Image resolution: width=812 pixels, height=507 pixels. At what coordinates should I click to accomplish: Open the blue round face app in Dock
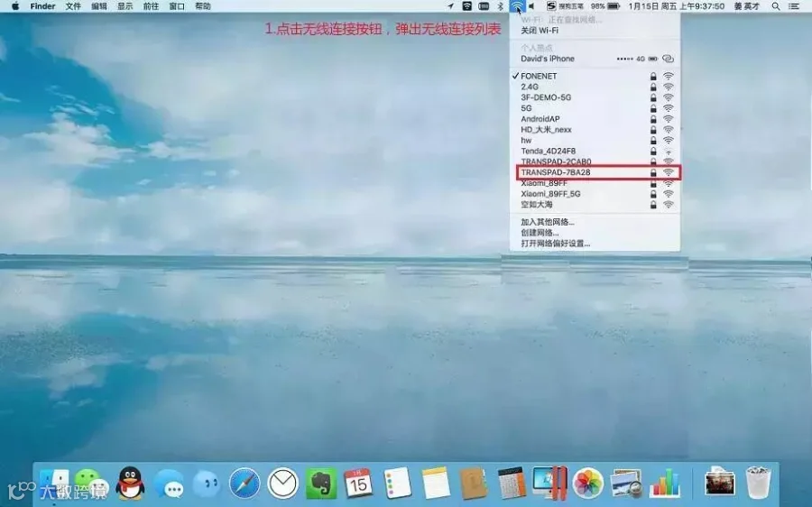207,484
